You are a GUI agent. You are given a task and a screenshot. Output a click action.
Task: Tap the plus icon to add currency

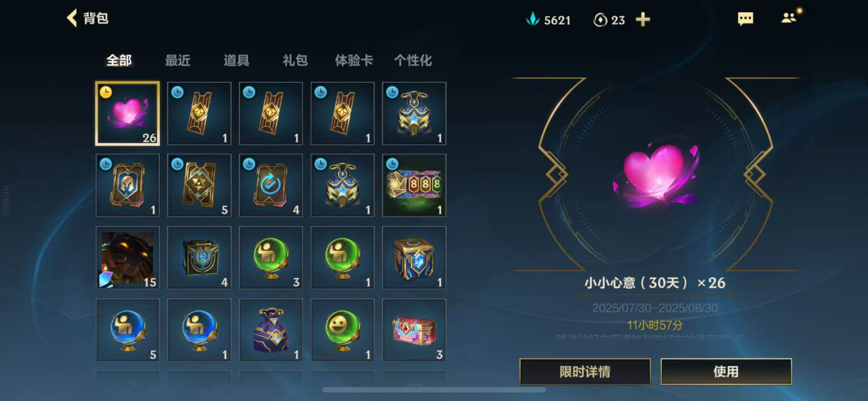pos(643,19)
